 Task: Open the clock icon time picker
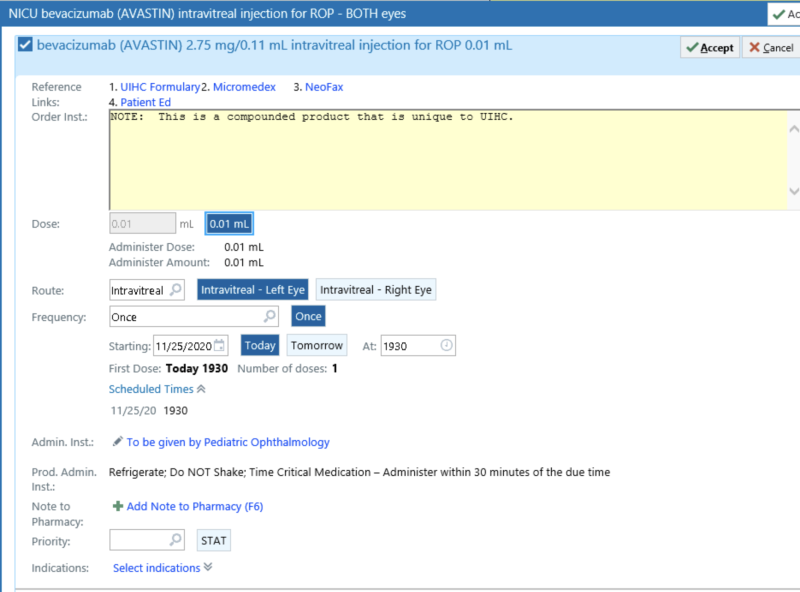pos(446,346)
